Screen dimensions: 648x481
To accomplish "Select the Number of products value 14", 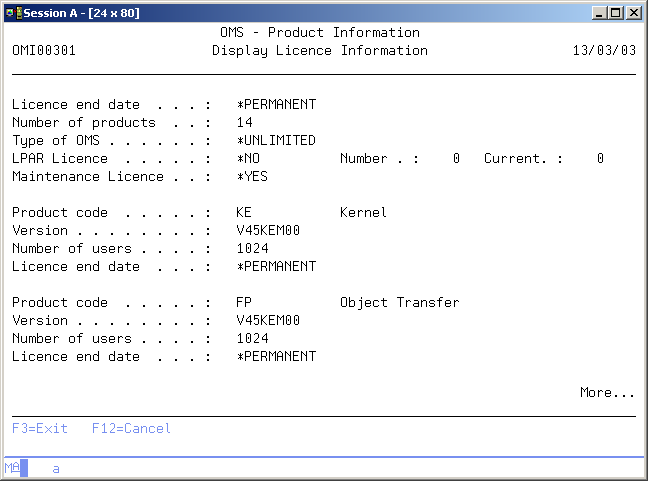I will tap(244, 123).
